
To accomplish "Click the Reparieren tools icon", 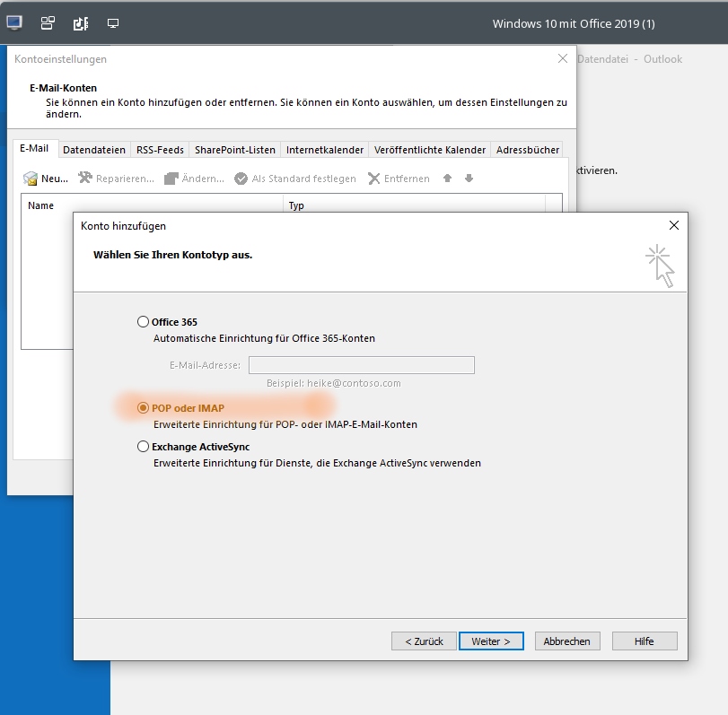I will point(85,178).
